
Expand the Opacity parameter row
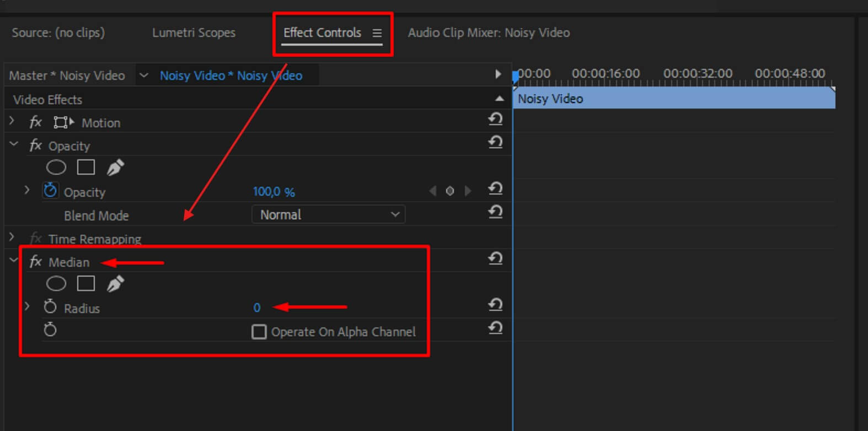click(27, 190)
